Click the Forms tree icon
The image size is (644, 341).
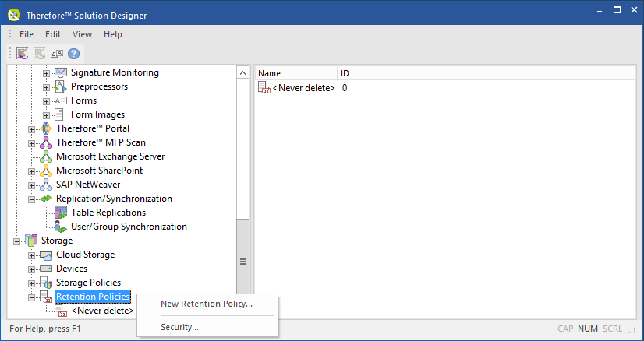(60, 100)
